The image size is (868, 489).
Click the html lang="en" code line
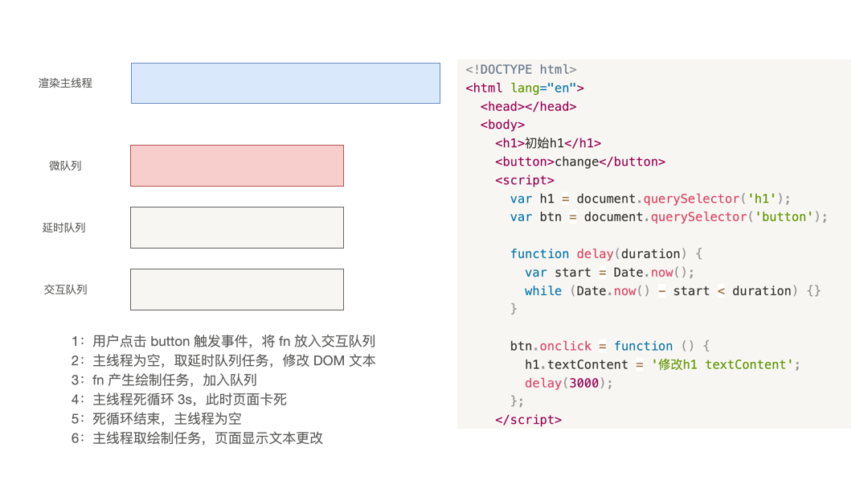[525, 88]
